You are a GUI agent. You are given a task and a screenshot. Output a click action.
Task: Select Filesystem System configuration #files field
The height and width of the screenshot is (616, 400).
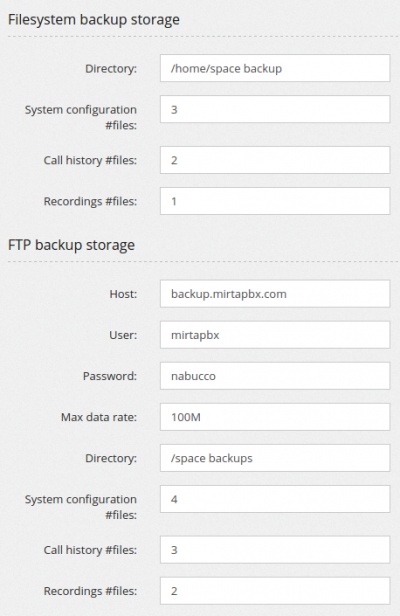pos(275,109)
